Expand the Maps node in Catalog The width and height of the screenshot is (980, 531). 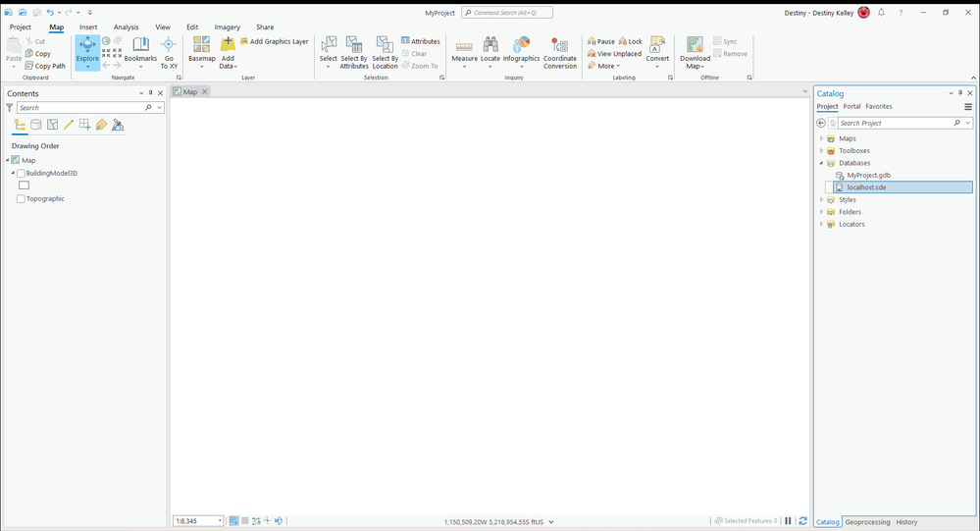(822, 138)
